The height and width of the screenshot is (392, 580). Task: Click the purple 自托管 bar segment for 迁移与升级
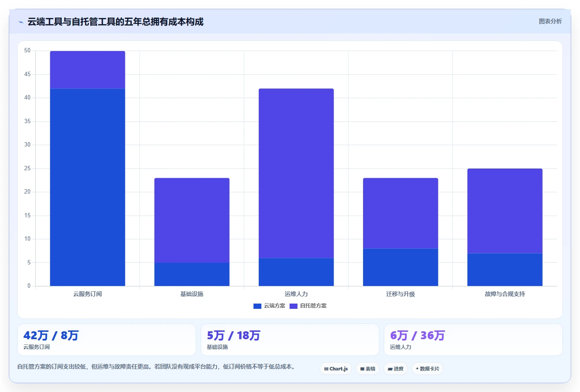(x=400, y=213)
